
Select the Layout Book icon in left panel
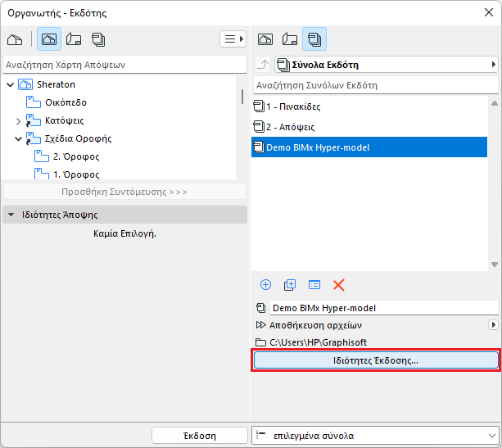point(74,39)
